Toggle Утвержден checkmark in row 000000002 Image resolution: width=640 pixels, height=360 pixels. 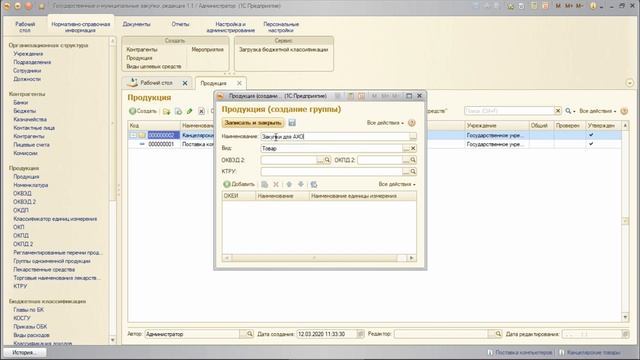(x=591, y=135)
